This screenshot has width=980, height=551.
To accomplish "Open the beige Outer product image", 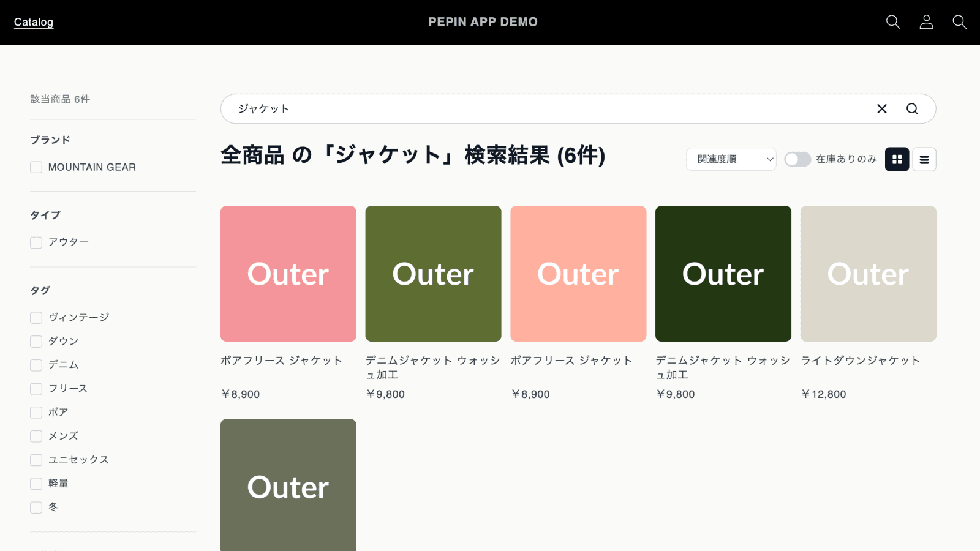I will (869, 274).
